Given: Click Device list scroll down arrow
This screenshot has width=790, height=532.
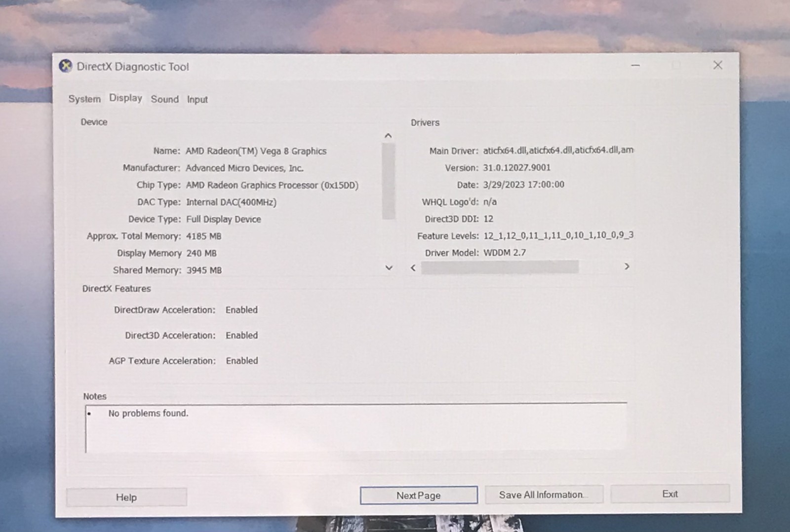Looking at the screenshot, I should 389,268.
